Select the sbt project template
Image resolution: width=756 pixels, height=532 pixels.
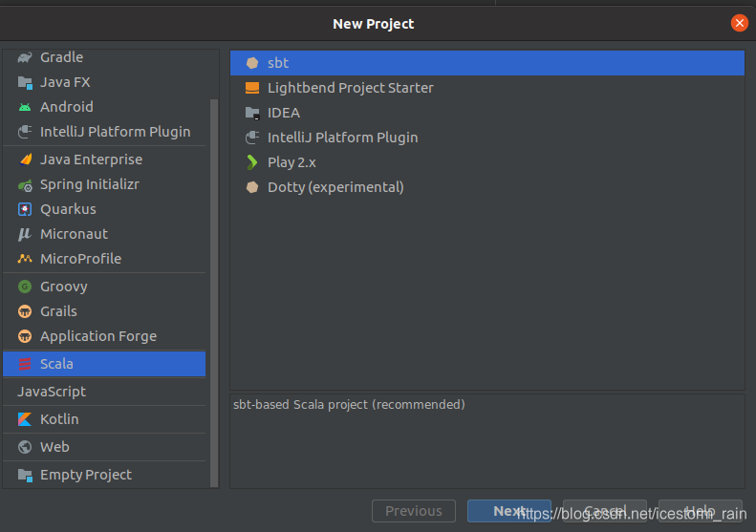(x=487, y=63)
